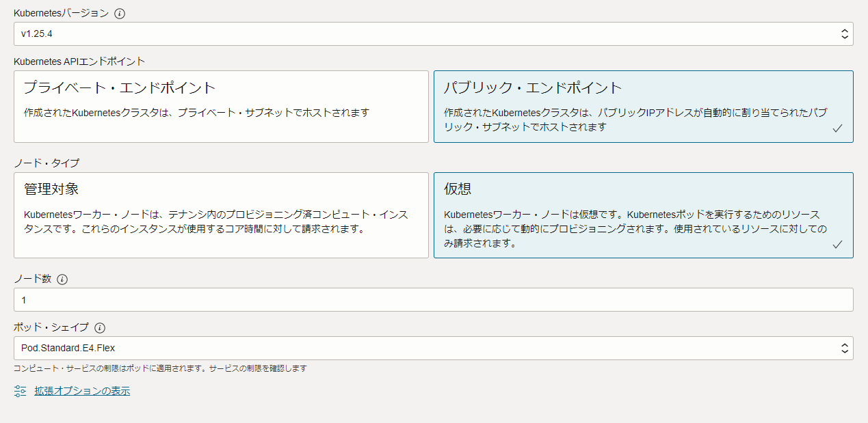
Task: Click the checkmark on パブリック・エンドポイント card
Action: pos(838,127)
